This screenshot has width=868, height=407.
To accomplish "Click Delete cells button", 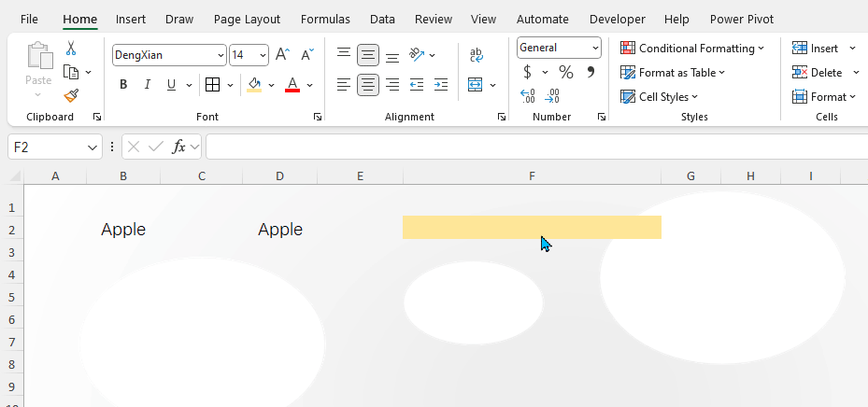I will tap(818, 73).
